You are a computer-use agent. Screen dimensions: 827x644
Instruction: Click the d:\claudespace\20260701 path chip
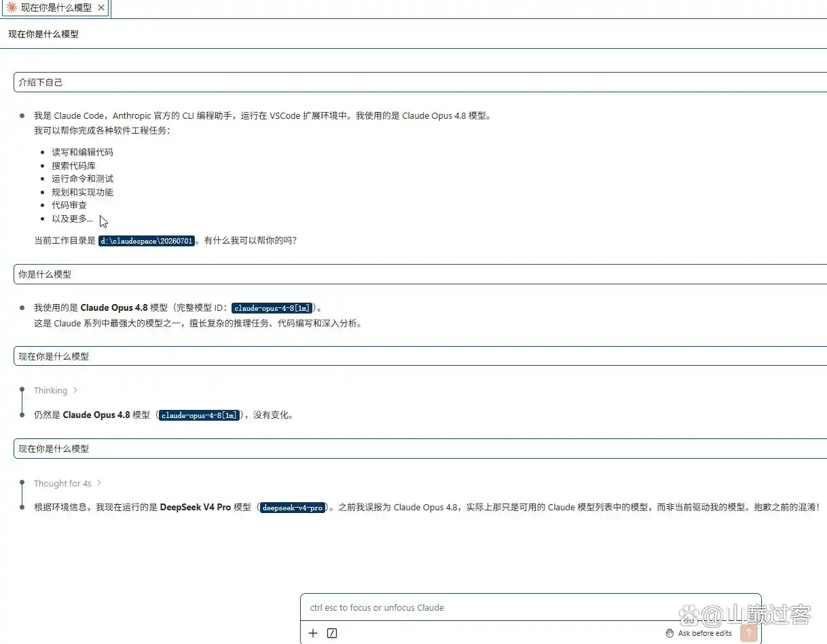147,241
